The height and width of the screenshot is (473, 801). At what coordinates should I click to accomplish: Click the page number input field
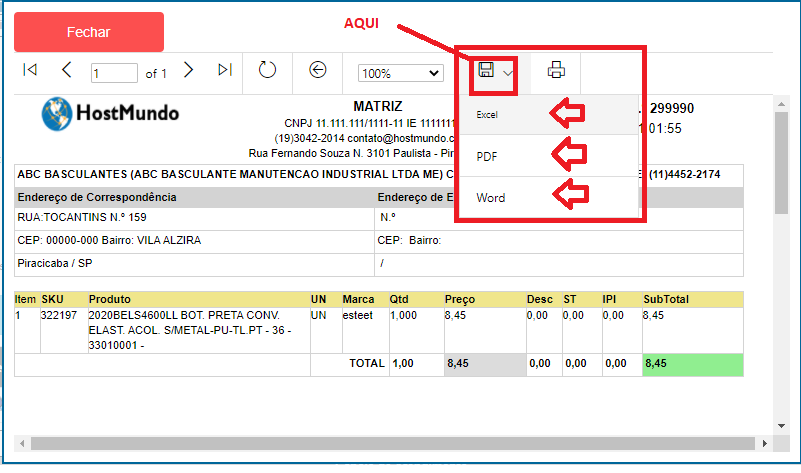pos(114,73)
